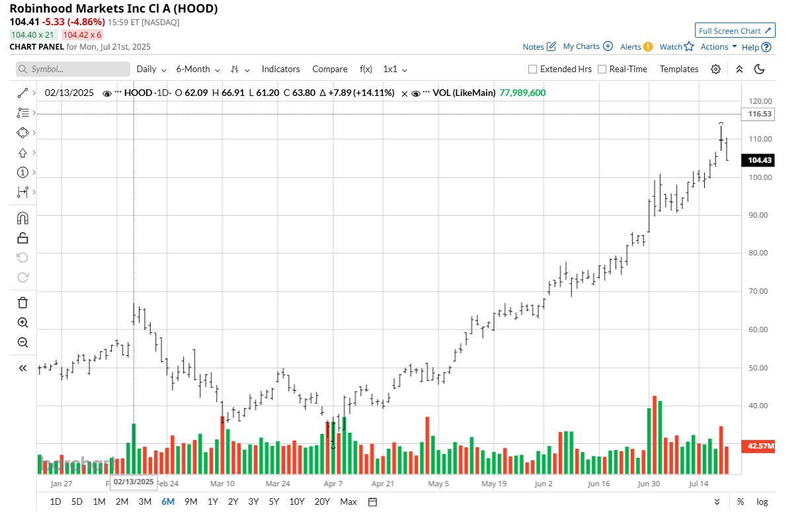The width and height of the screenshot is (812, 524).
Task: Enable the Real-Time checkbox
Action: pyautogui.click(x=602, y=69)
